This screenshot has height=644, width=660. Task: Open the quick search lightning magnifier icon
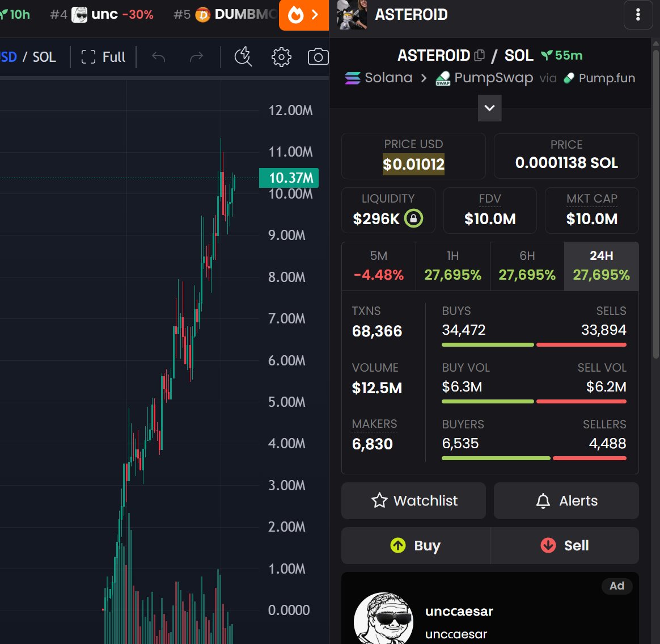click(243, 57)
